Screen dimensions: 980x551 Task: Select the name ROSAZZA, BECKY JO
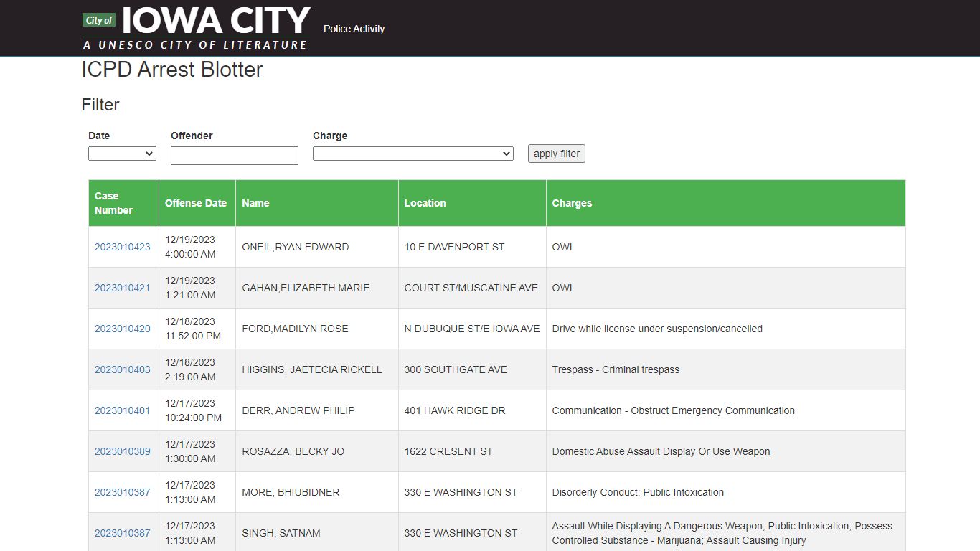click(293, 451)
